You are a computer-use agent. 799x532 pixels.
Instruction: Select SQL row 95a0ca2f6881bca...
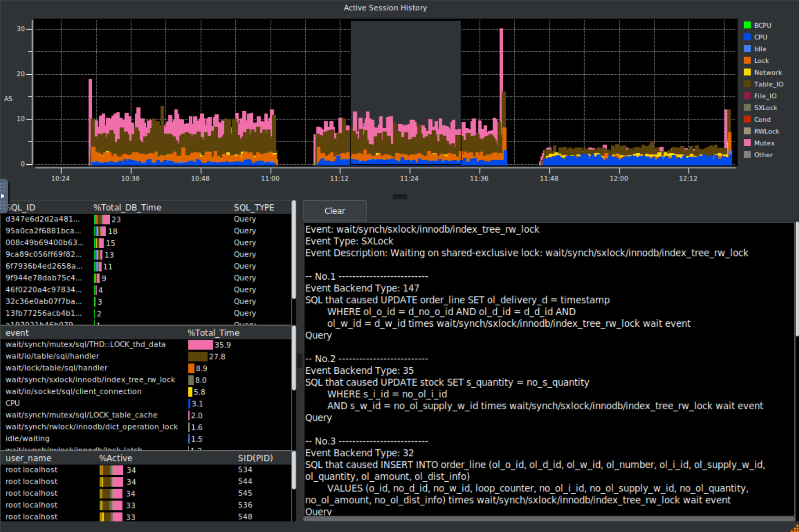click(x=146, y=231)
